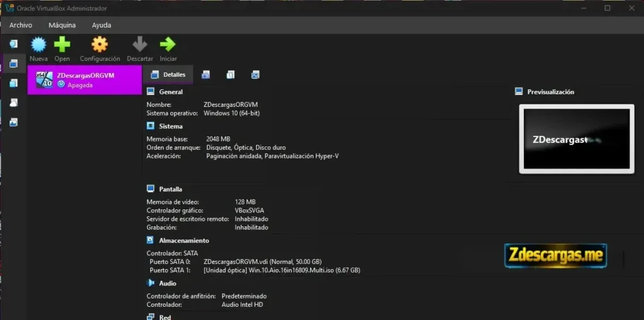Open the snapshots camera tab icon

[x=206, y=75]
